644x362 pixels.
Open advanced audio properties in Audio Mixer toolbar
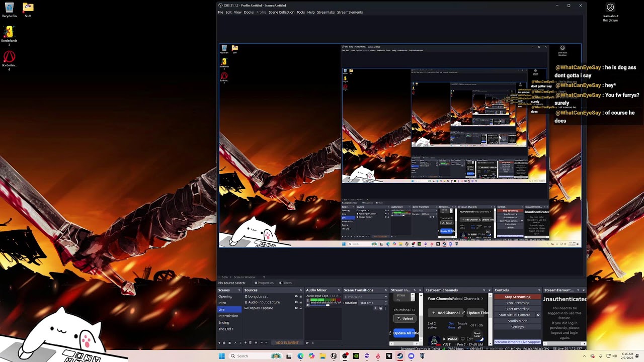[307, 342]
